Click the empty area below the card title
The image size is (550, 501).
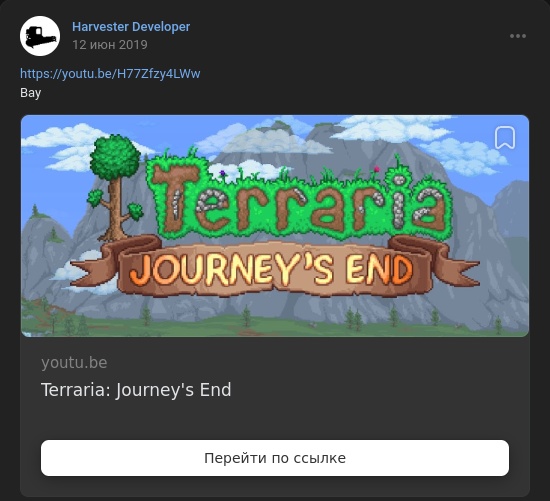point(275,419)
